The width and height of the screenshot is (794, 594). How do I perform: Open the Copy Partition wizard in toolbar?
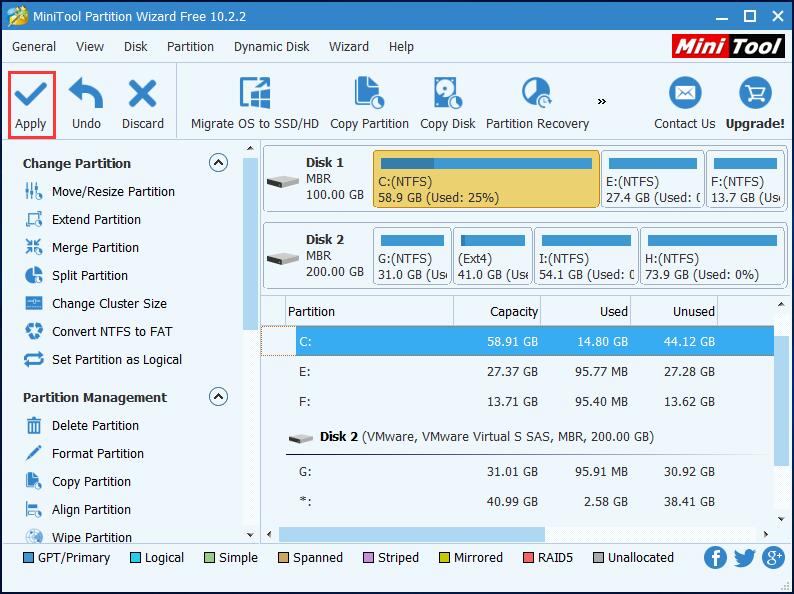click(x=369, y=105)
